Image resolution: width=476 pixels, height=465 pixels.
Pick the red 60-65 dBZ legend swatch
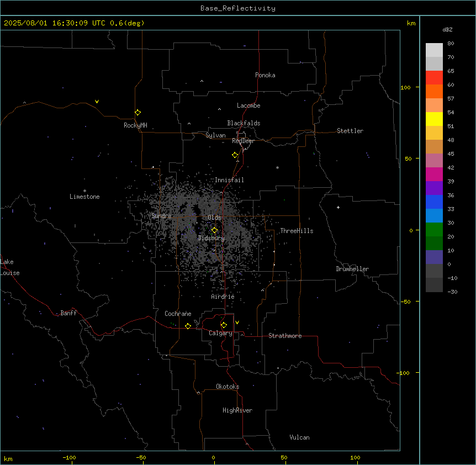tap(434, 78)
